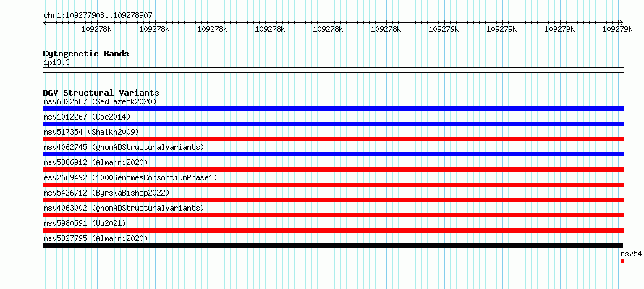
Task: Open the nsv4063002 gnomAD variant label
Action: [x=124, y=208]
